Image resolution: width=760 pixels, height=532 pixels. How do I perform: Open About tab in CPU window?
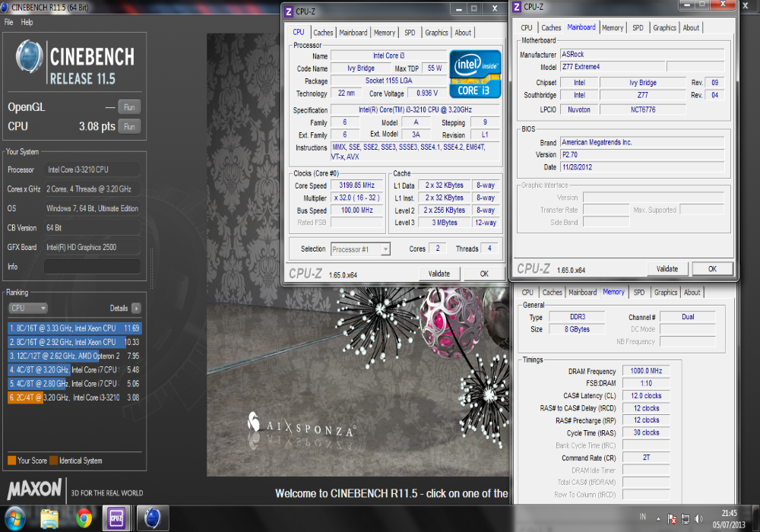(463, 33)
